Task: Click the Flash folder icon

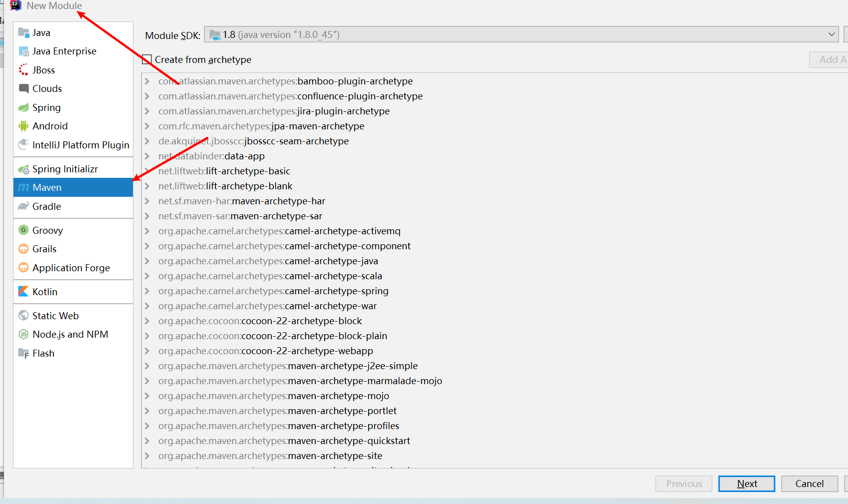Action: [23, 353]
